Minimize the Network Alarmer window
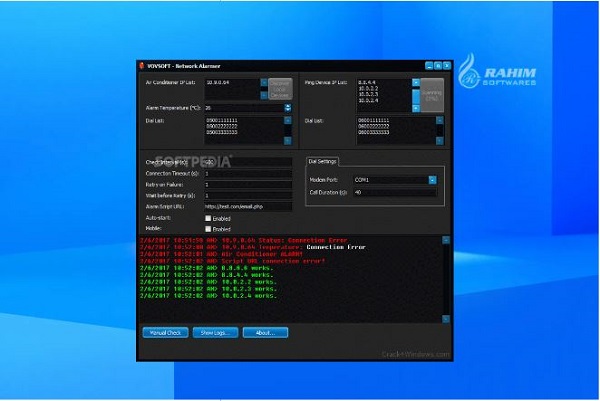 429,66
